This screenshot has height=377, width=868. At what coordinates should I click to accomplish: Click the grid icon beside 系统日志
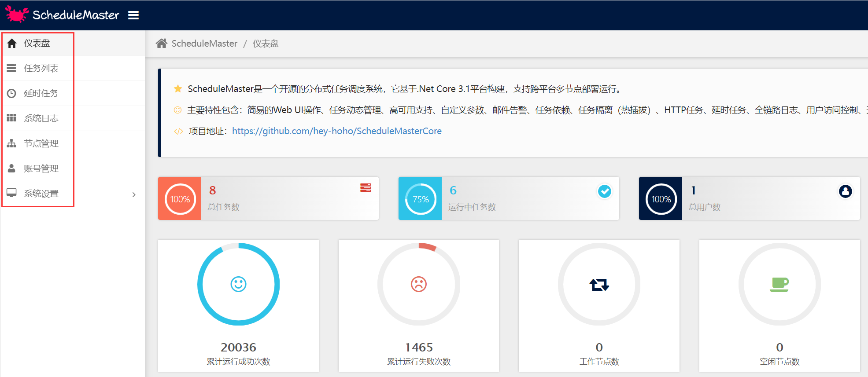click(11, 118)
